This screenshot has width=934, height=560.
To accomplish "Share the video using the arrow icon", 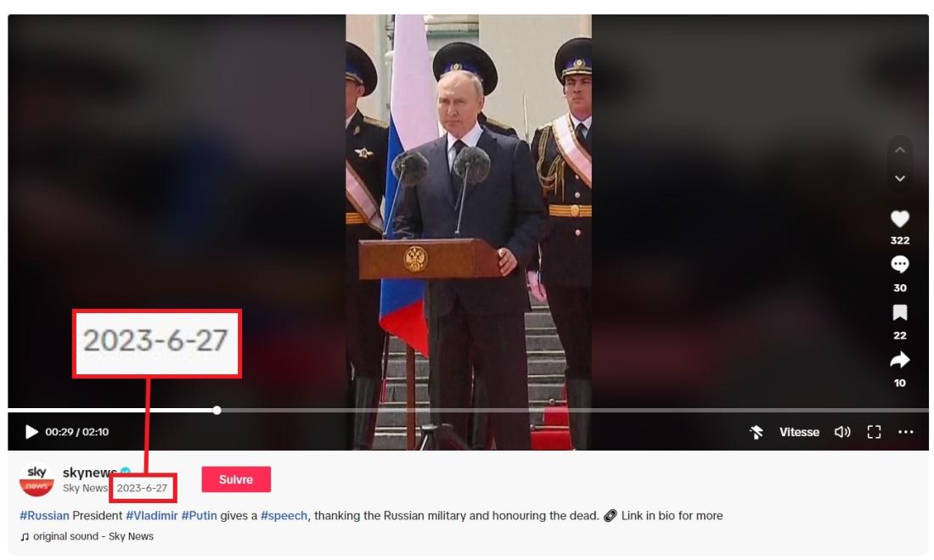I will click(x=899, y=360).
